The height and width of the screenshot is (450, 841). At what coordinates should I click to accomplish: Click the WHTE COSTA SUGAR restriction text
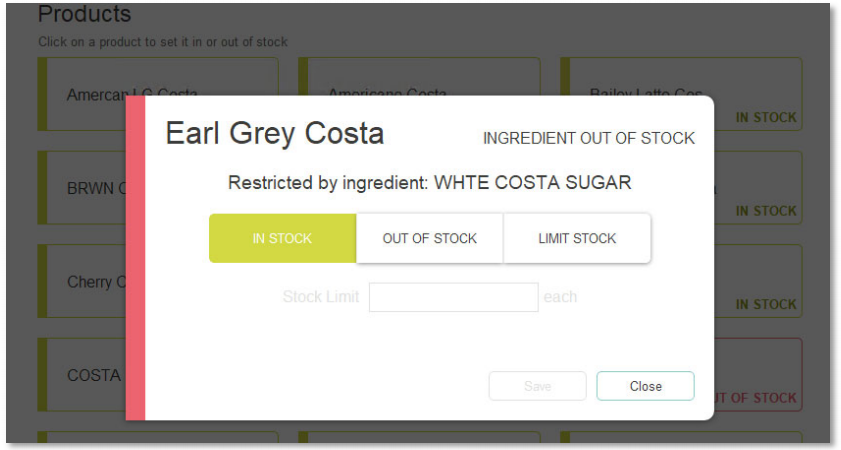point(533,182)
